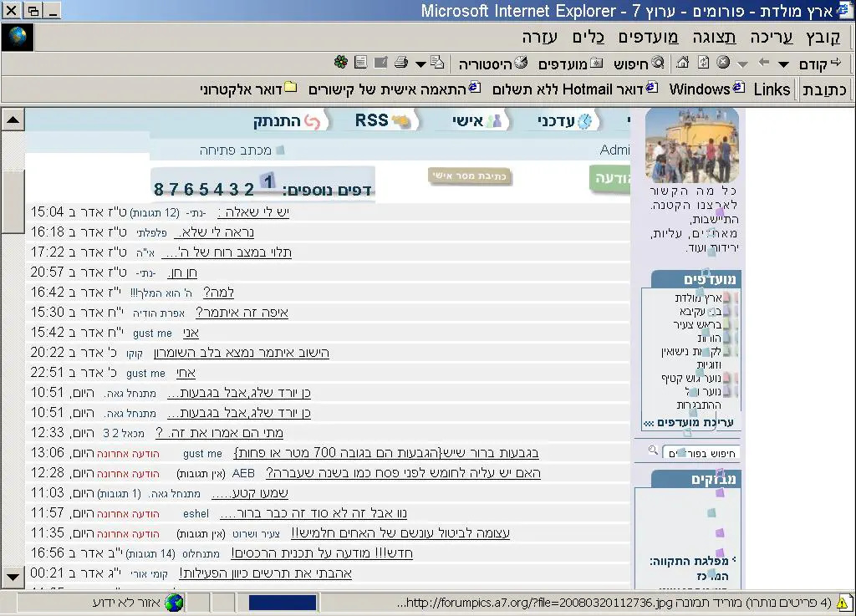This screenshot has width=856, height=616.
Task: Click the green flower icon in the toolbar
Action: (x=340, y=63)
